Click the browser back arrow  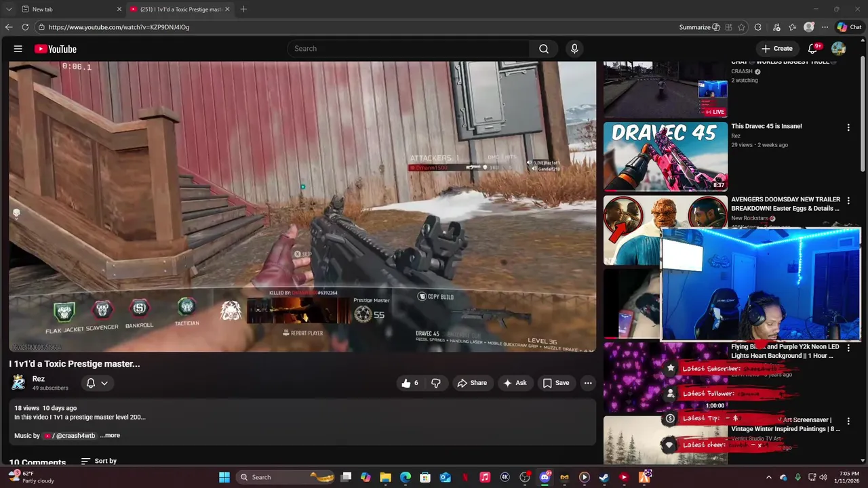tap(9, 27)
